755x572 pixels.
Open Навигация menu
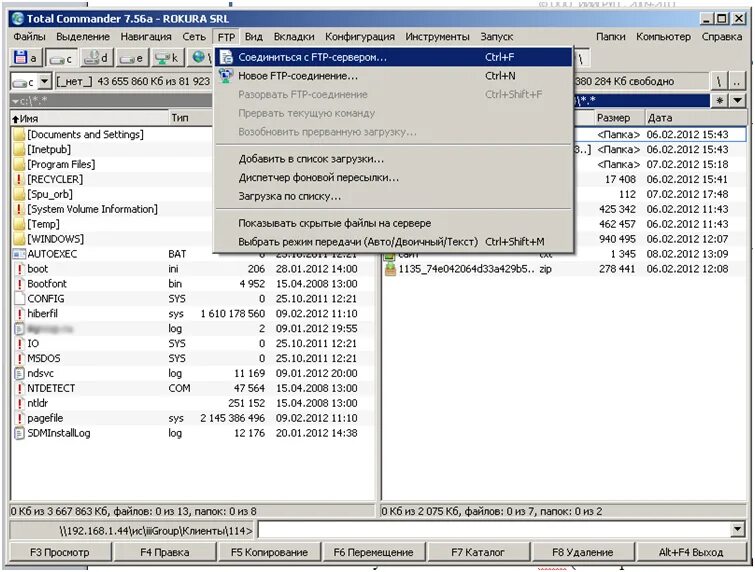(x=146, y=37)
